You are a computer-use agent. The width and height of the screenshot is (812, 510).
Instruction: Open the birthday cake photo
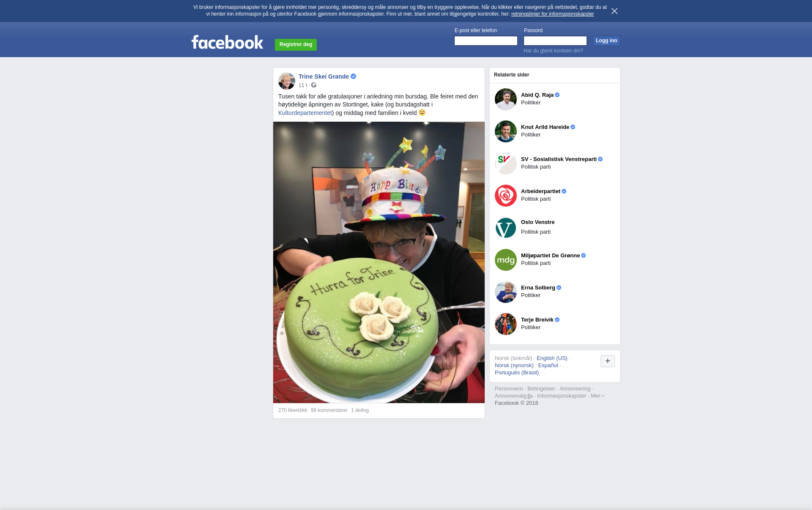click(x=379, y=262)
